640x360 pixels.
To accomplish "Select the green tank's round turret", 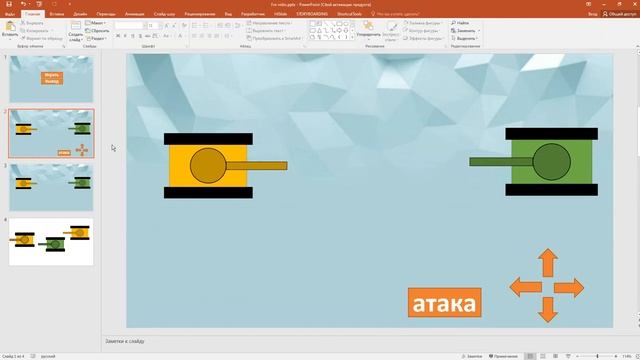I will tap(551, 162).
